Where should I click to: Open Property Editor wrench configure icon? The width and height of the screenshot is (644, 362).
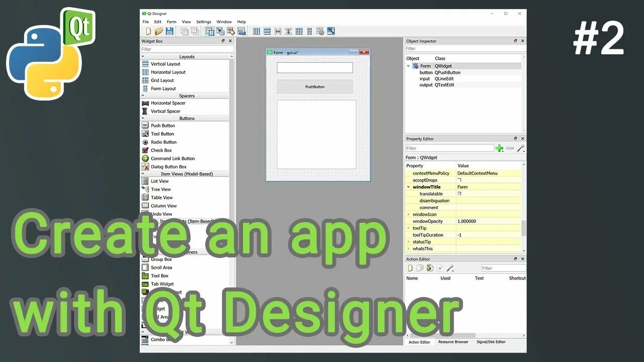click(x=521, y=148)
